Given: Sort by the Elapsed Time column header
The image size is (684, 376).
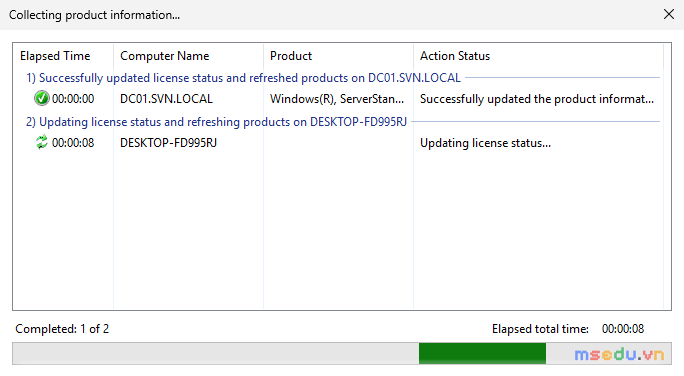Looking at the screenshot, I should click(x=63, y=56).
